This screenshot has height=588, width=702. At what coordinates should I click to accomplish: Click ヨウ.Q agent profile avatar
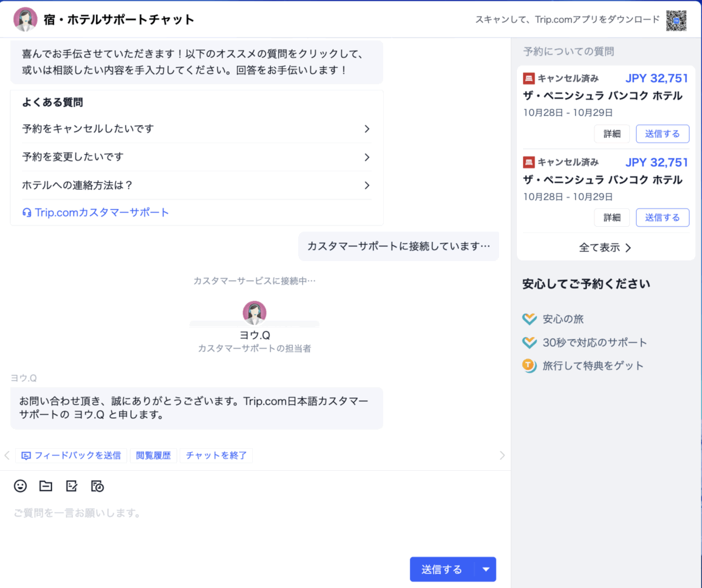coord(254,313)
